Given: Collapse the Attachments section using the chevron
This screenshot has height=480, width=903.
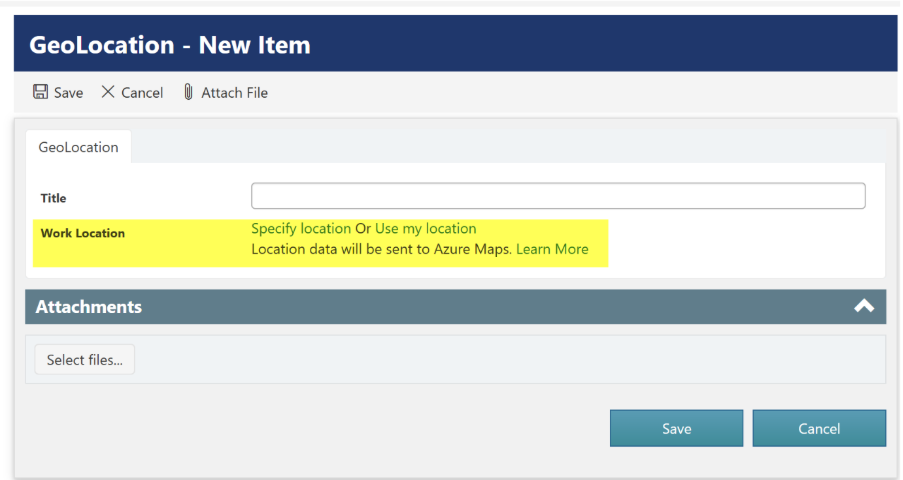Looking at the screenshot, I should point(864,306).
